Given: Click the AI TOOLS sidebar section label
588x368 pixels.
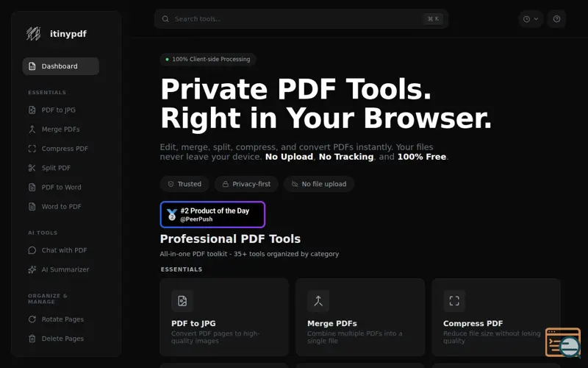Looking at the screenshot, I should click(43, 233).
